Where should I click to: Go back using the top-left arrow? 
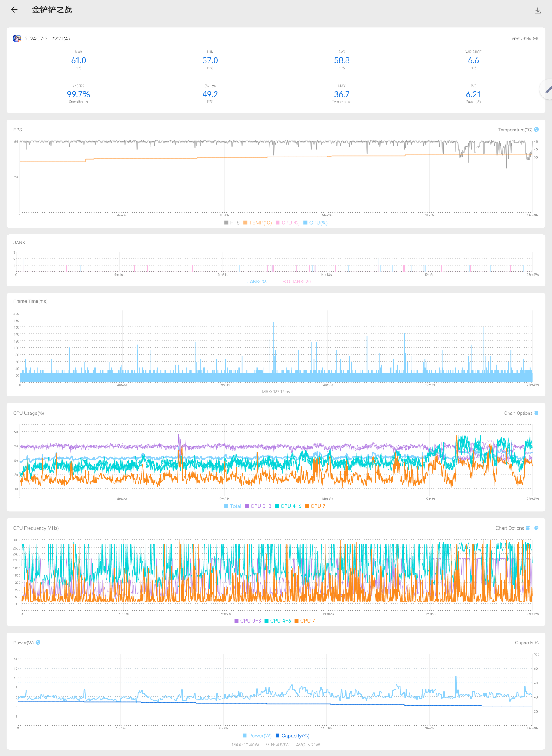click(x=14, y=10)
